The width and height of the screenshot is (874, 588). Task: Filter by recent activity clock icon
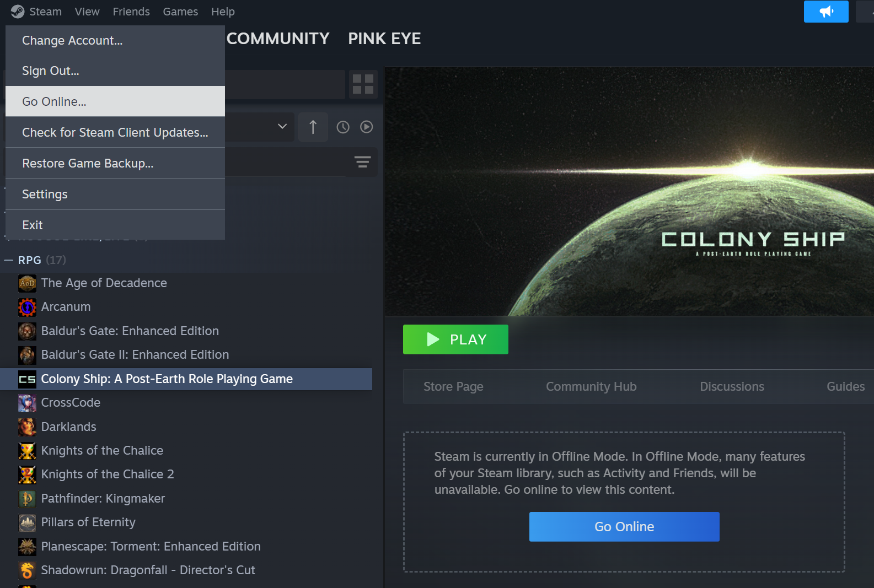(x=343, y=127)
